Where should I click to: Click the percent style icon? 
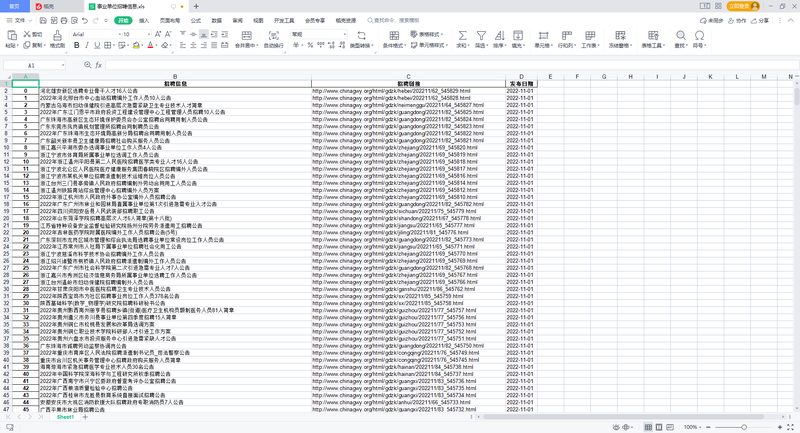[310, 45]
